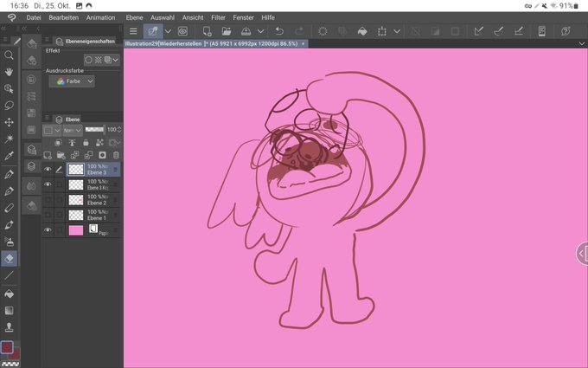The height and width of the screenshot is (368, 588).
Task: Open the Auswahl menu
Action: [x=163, y=17]
